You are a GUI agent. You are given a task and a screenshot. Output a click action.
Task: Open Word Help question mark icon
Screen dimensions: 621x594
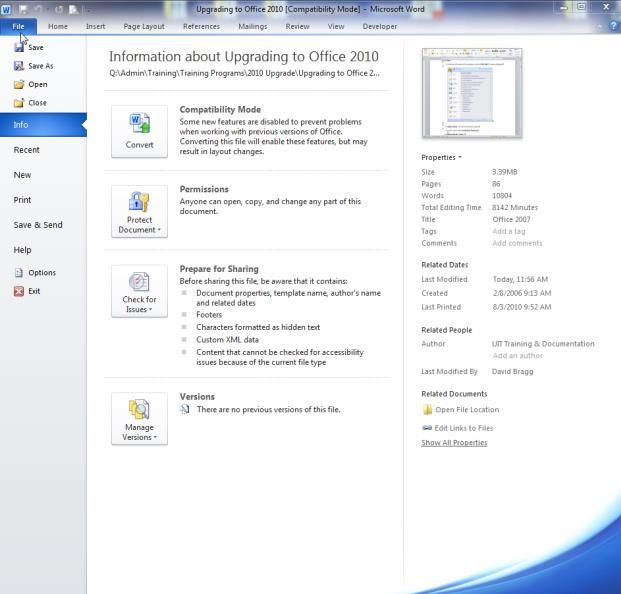pyautogui.click(x=613, y=26)
